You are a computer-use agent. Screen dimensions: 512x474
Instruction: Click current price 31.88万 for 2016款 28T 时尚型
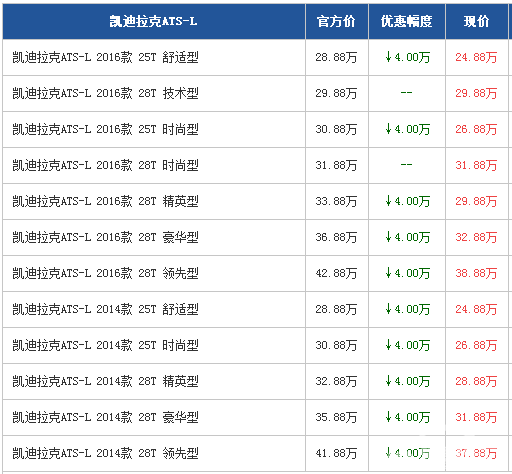476,165
